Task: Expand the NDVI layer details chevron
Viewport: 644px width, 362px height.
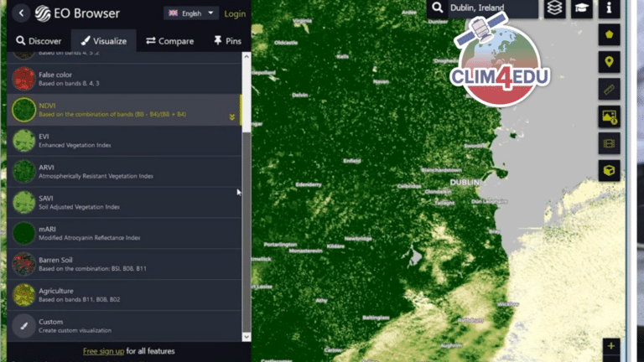Action: (232, 117)
